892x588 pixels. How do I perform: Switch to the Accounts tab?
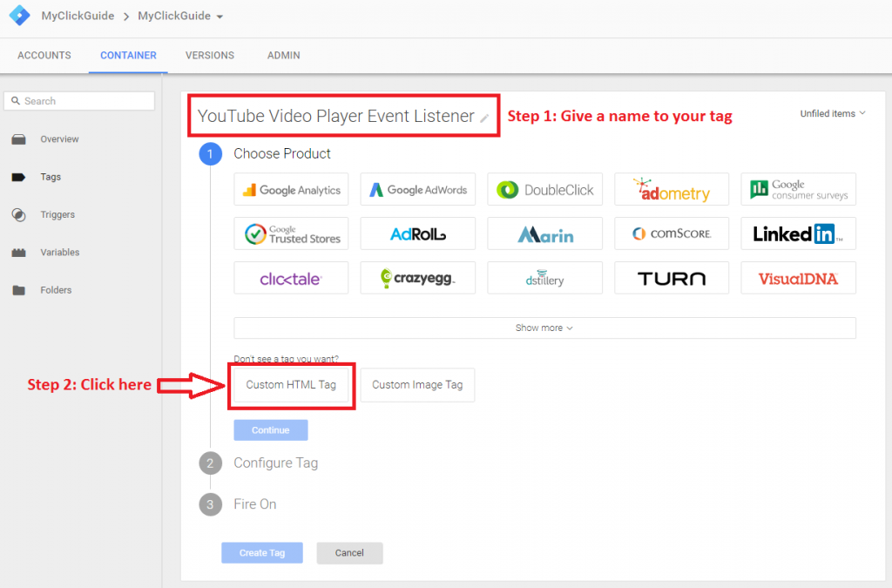coord(44,56)
